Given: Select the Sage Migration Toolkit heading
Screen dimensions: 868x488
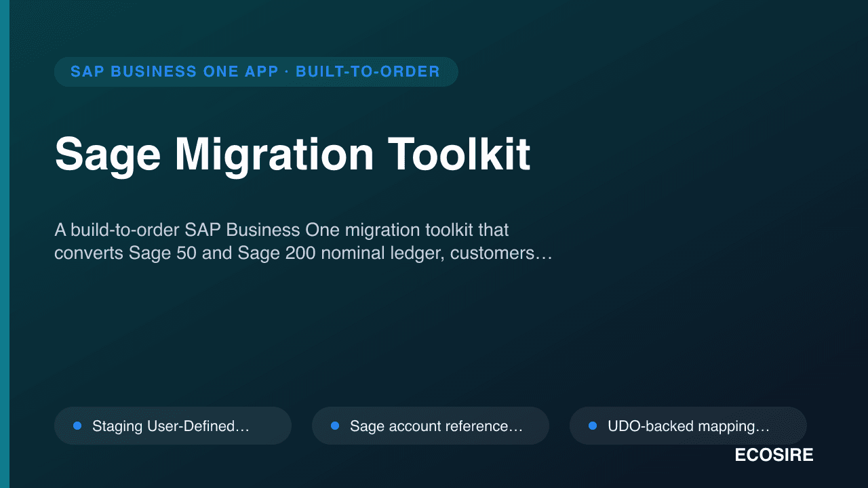Looking at the screenshot, I should click(x=292, y=155).
